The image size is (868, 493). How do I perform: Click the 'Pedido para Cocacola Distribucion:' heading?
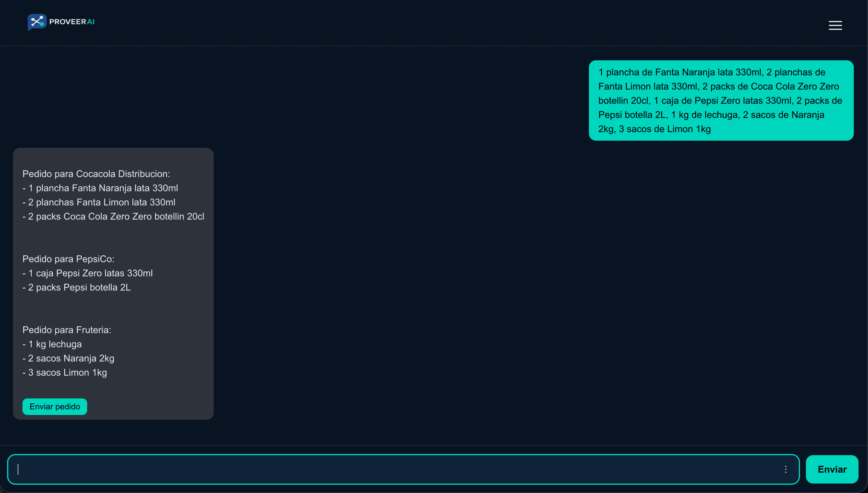click(96, 174)
